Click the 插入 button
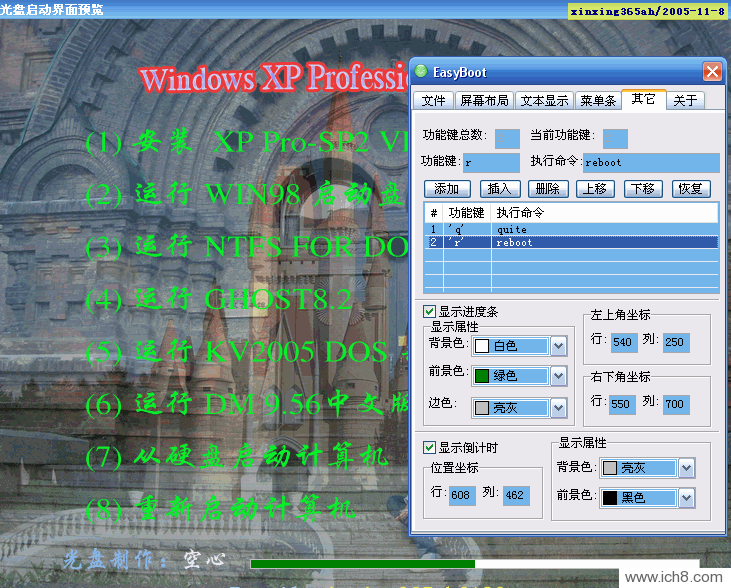This screenshot has height=588, width=731. tap(499, 189)
